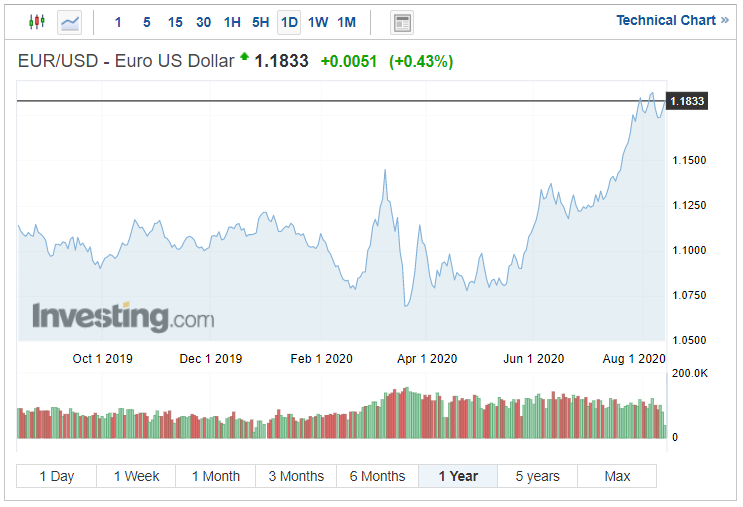The width and height of the screenshot is (743, 507).
Task: Select the 1W interval
Action: coord(318,22)
